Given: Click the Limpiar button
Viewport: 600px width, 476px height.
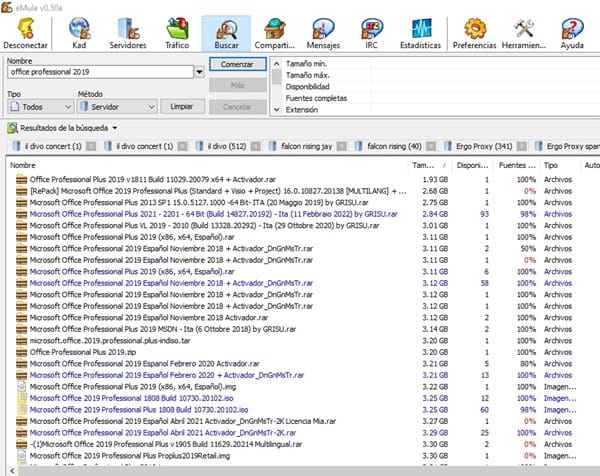Looking at the screenshot, I should click(x=181, y=106).
